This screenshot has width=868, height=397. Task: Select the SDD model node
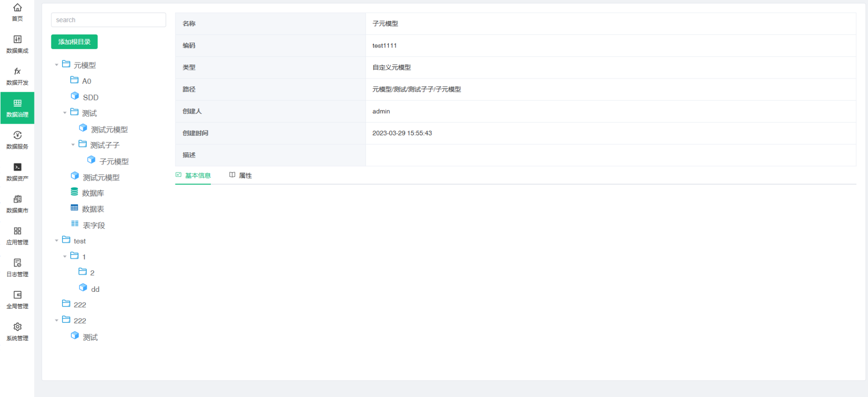point(90,97)
